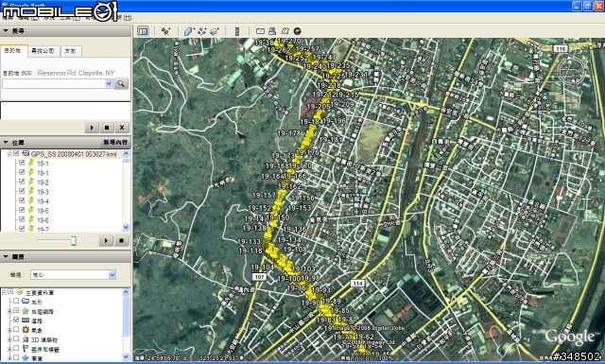The image size is (605, 364).
Task: Enable the 氣象 weather layer checkbox
Action: 16,330
